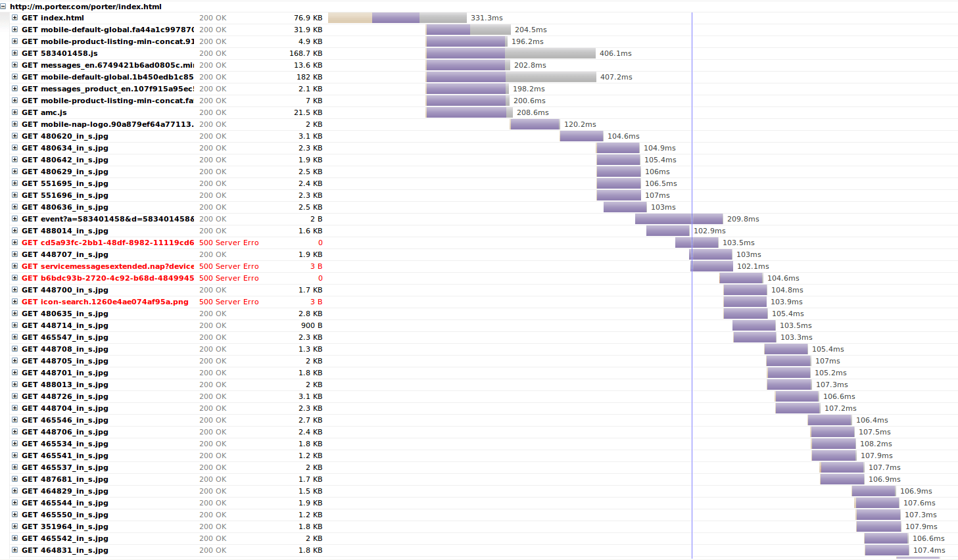The height and width of the screenshot is (560, 958).
Task: Select the 406.1ms timing label
Action: pyautogui.click(x=615, y=53)
